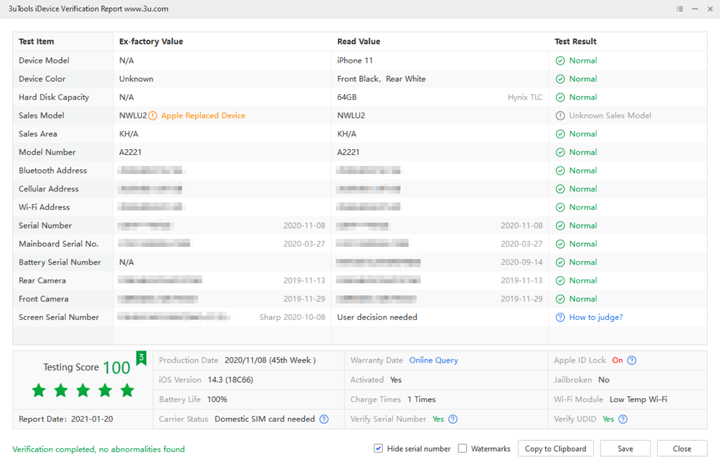
Task: Click the green badge beside Testing Score
Action: 141,359
